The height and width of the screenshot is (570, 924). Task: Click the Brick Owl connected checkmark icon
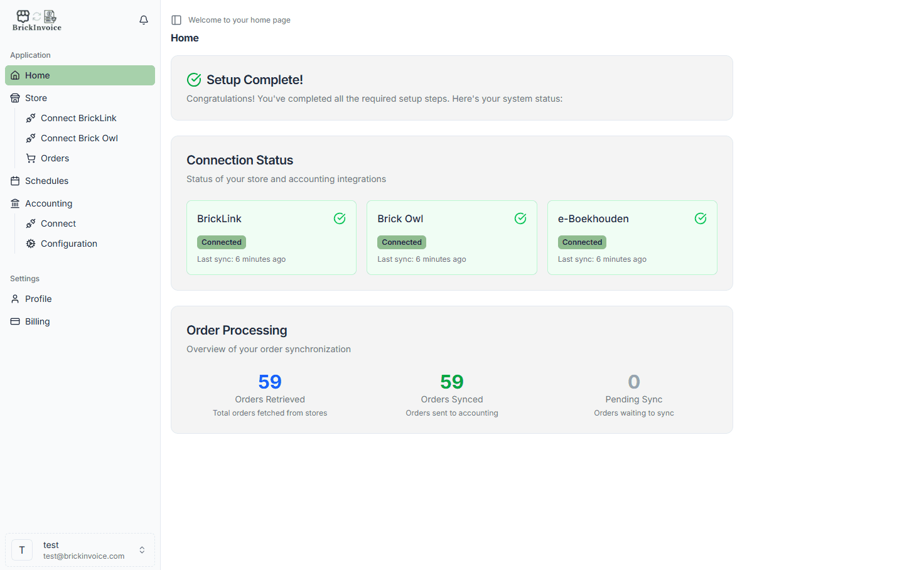tap(520, 218)
